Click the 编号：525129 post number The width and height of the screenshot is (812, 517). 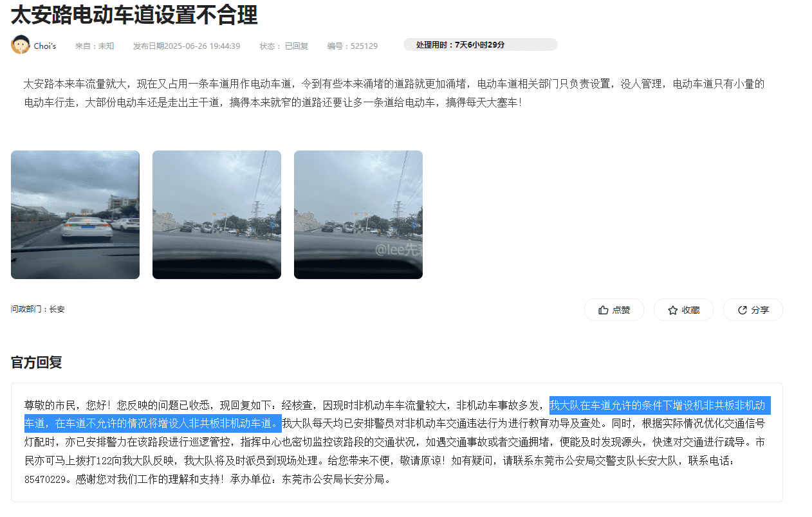coord(352,46)
